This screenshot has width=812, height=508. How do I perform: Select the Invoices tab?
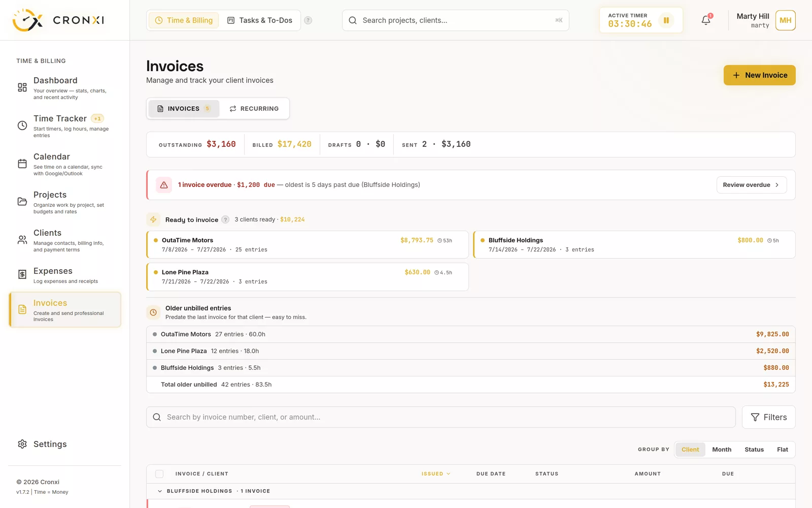(x=184, y=109)
